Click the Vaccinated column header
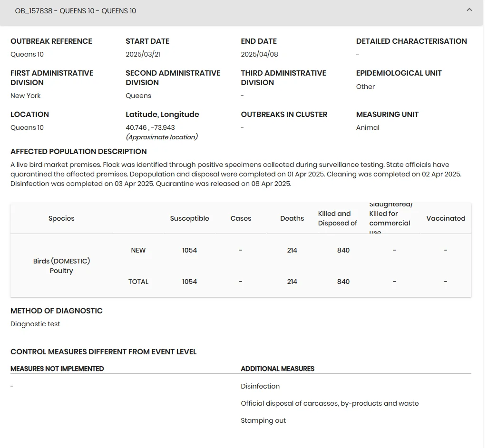 446,218
